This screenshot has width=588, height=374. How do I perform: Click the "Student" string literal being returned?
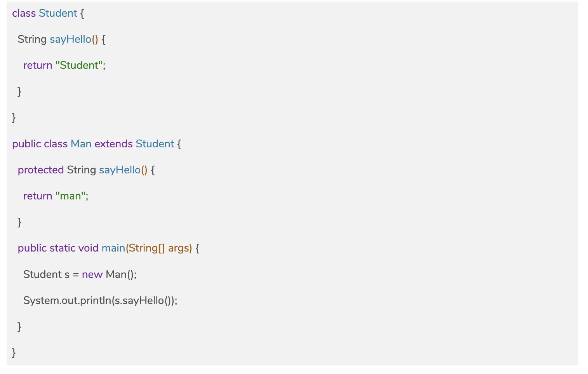coord(79,65)
